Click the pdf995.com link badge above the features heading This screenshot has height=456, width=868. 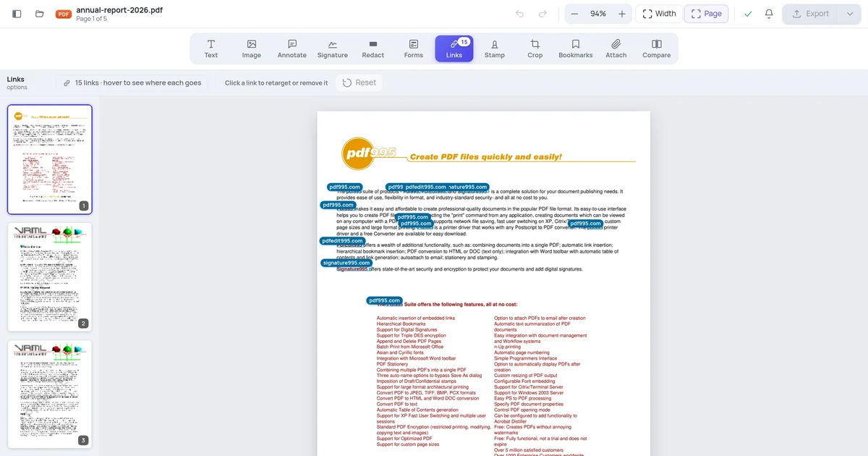pos(384,300)
